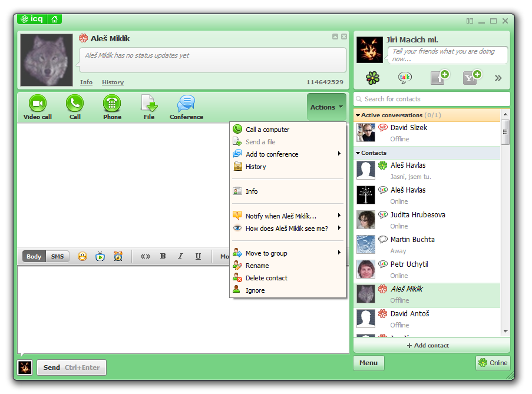Viewport: 532px width, 394px height.
Task: Toggle bold formatting
Action: point(163,256)
